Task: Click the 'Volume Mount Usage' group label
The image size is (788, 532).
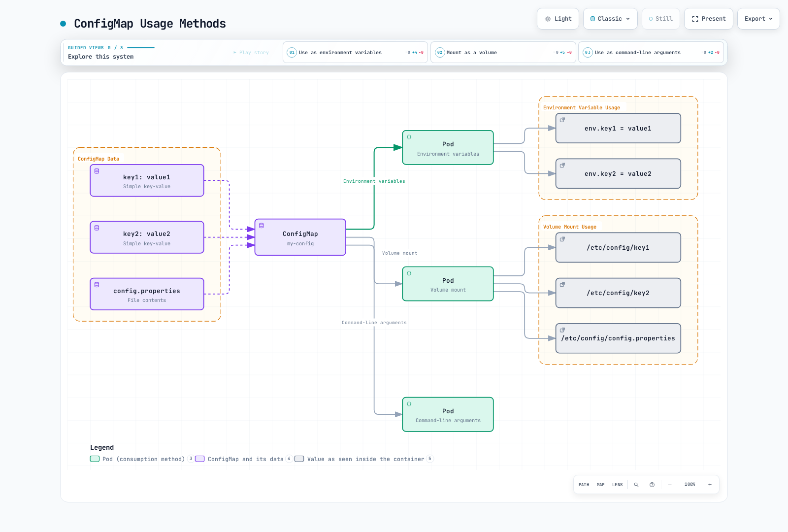Action: tap(570, 227)
